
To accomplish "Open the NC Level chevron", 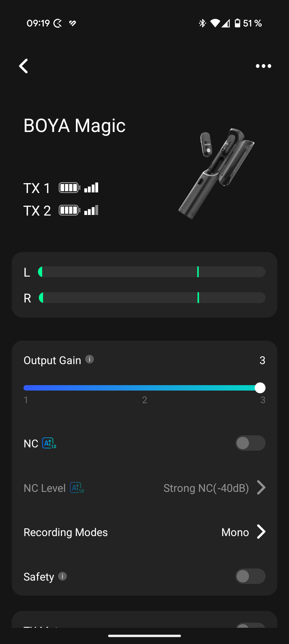I will [261, 488].
